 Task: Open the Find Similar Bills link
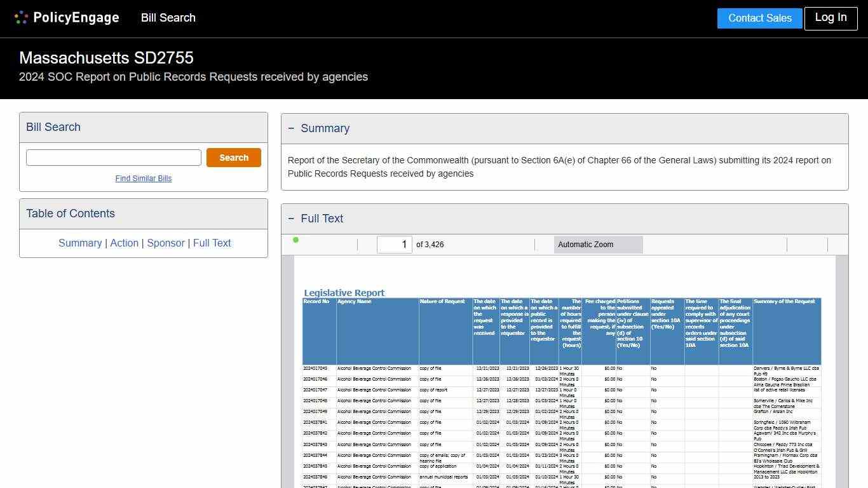coord(144,179)
